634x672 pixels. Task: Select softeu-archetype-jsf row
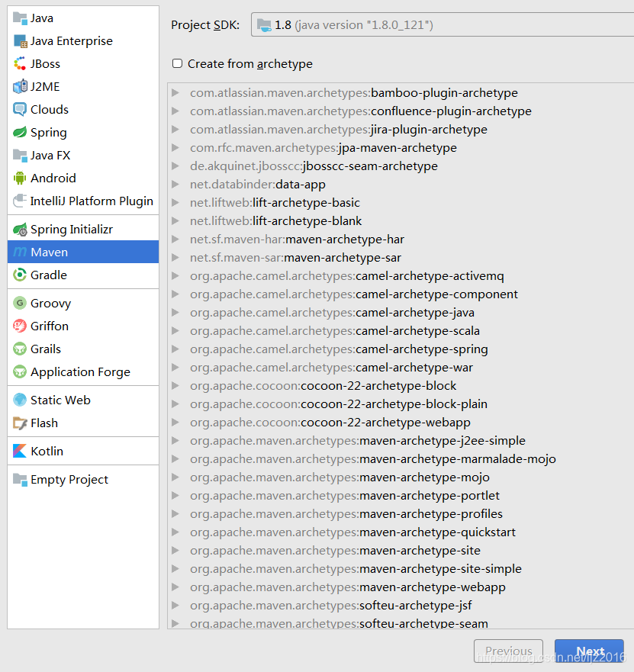click(x=401, y=605)
